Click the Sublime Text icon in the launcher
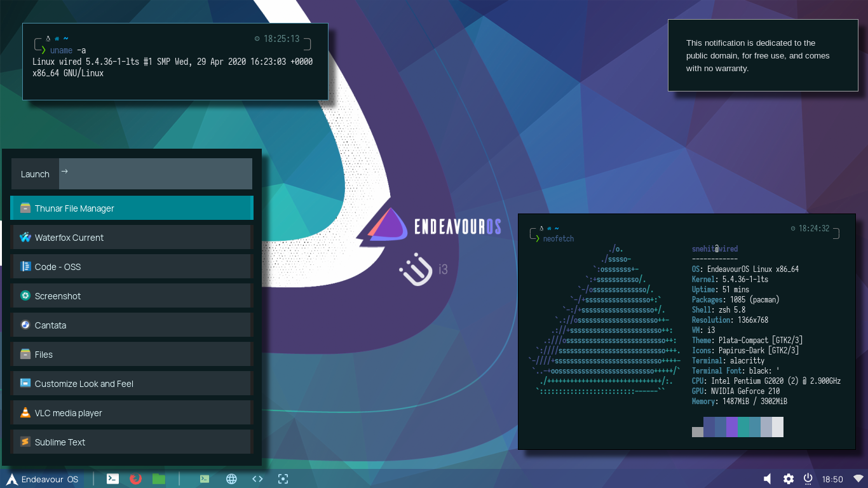 point(25,442)
